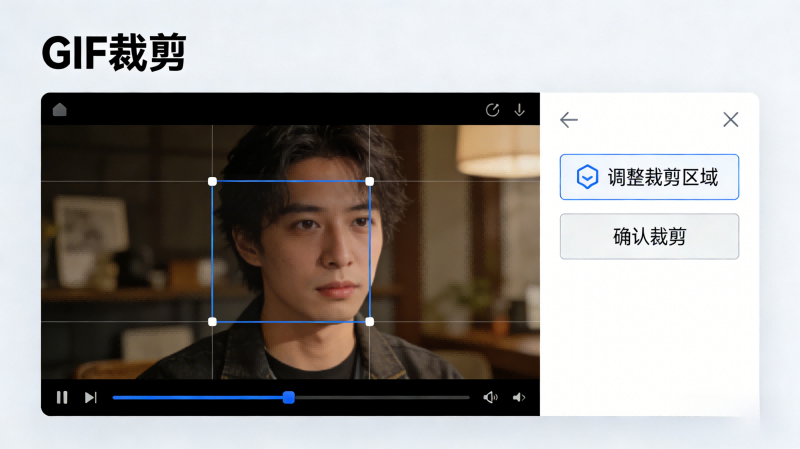Click the top-right crop box handle
The image size is (800, 449).
(x=370, y=181)
